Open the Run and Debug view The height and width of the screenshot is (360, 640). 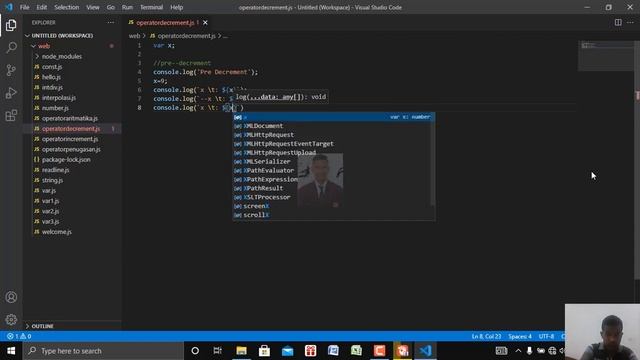(x=11, y=93)
